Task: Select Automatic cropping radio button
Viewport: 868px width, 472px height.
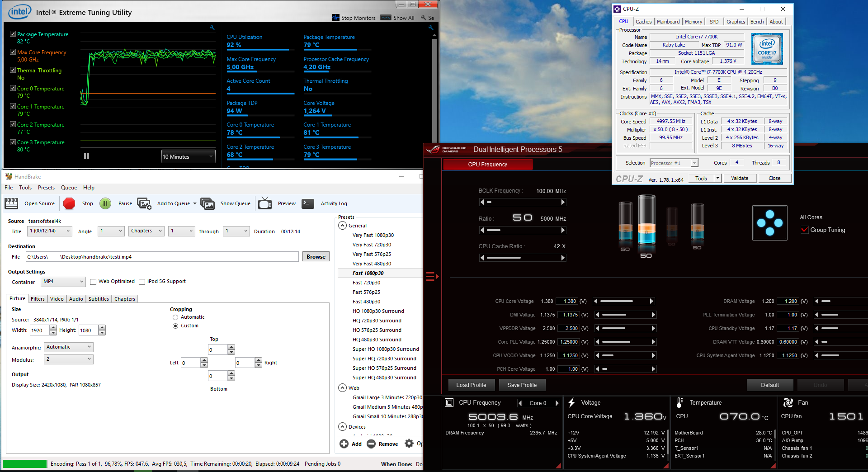Action: 175,317
